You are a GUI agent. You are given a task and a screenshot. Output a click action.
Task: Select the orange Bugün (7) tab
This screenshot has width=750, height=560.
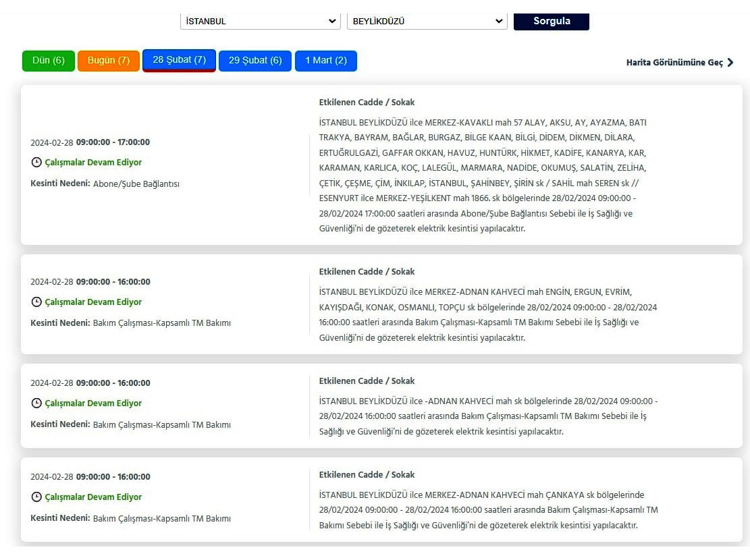coord(109,61)
